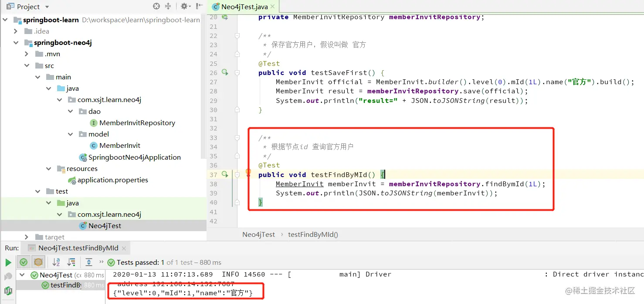Click Neo4jTest breadcrumb

click(x=259, y=234)
